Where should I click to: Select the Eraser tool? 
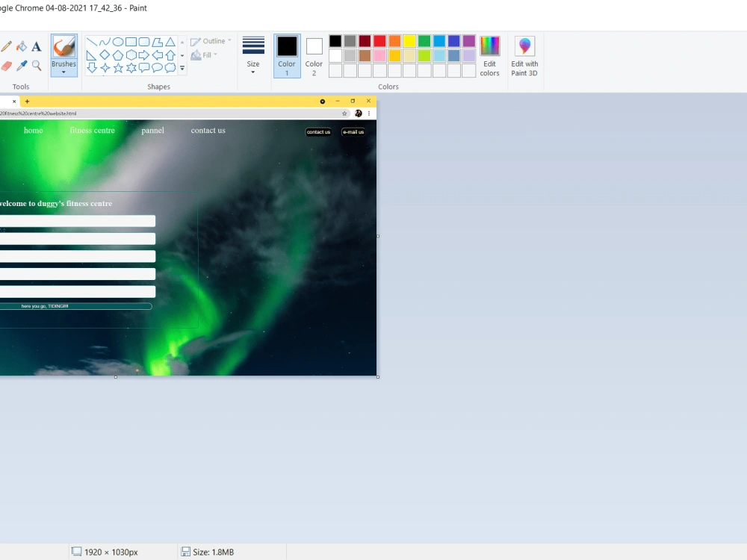(6, 66)
